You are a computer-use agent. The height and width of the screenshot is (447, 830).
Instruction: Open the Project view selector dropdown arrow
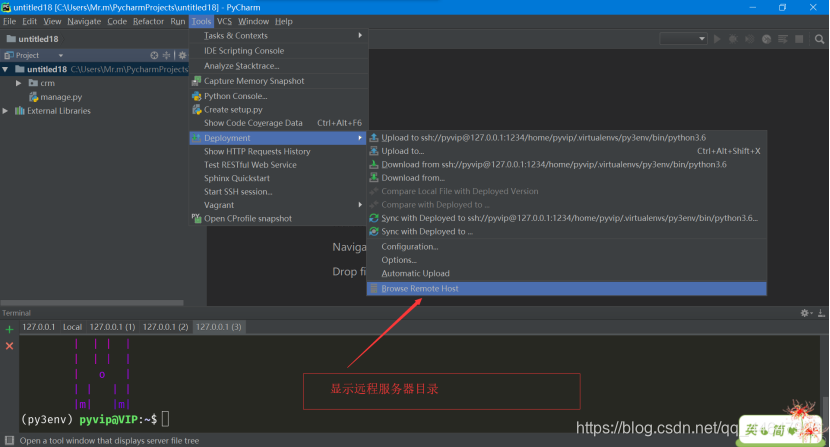[x=61, y=55]
